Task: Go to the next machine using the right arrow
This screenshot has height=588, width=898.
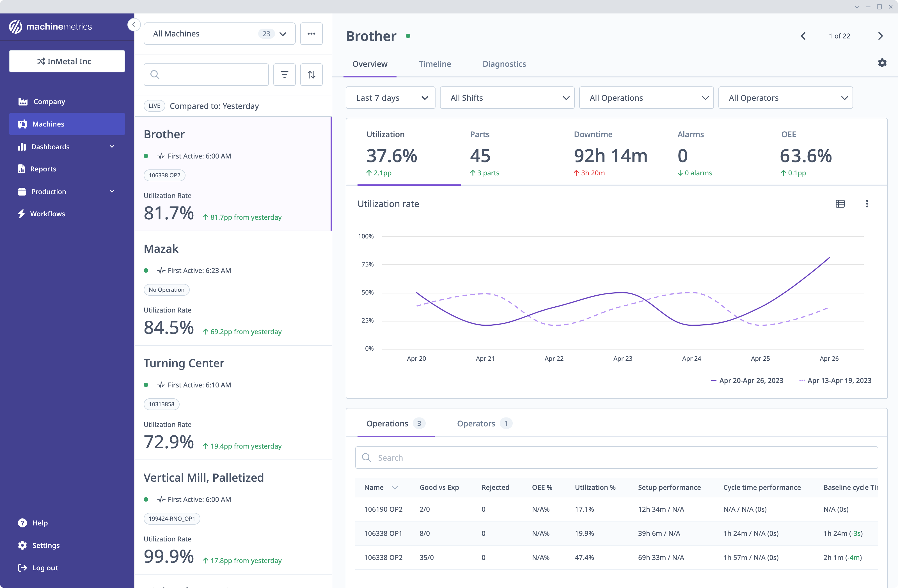Action: tap(880, 36)
